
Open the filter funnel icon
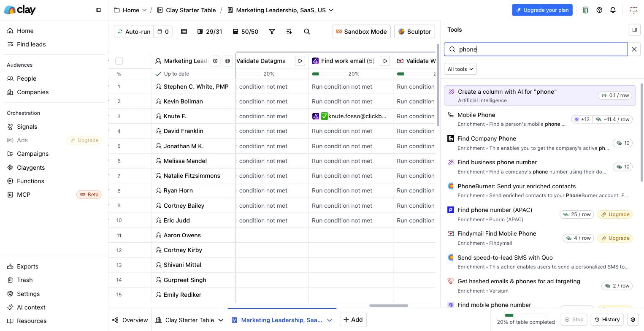[272, 31]
